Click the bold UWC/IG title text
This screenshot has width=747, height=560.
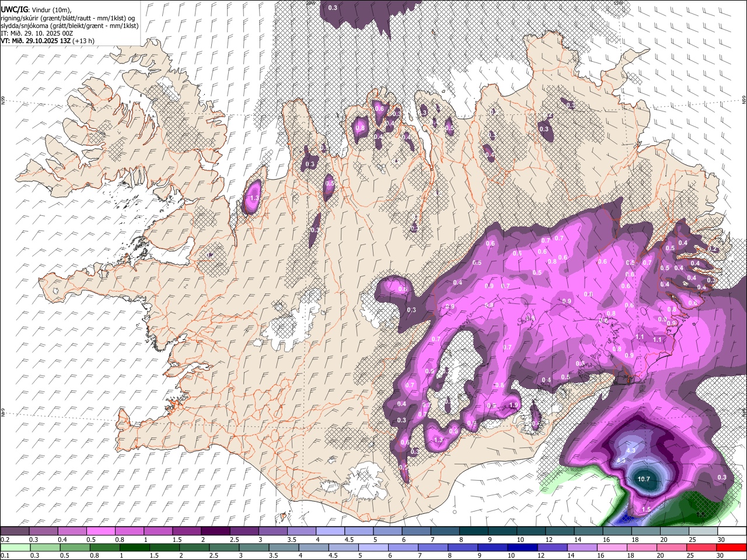[x=14, y=9]
